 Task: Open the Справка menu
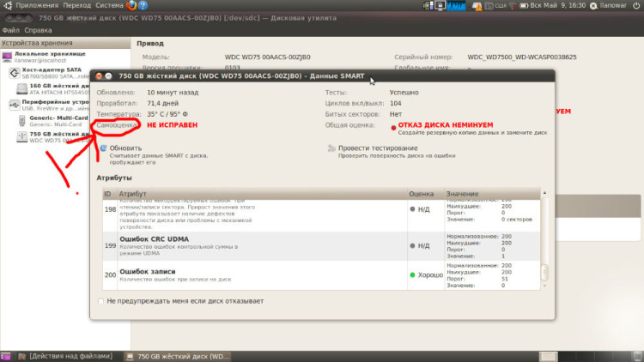[38, 30]
